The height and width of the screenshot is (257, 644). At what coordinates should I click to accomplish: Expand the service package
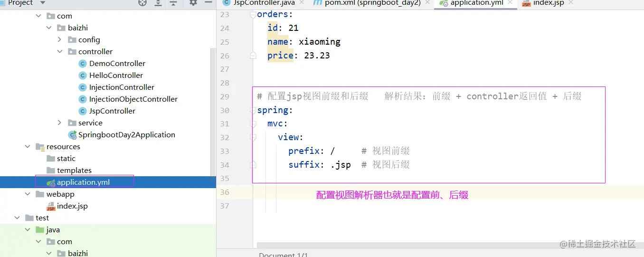coord(59,123)
